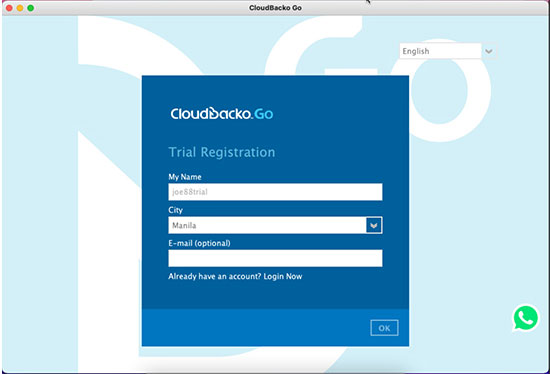Confirm registration with the OK button
550x374 pixels.
pos(384,328)
